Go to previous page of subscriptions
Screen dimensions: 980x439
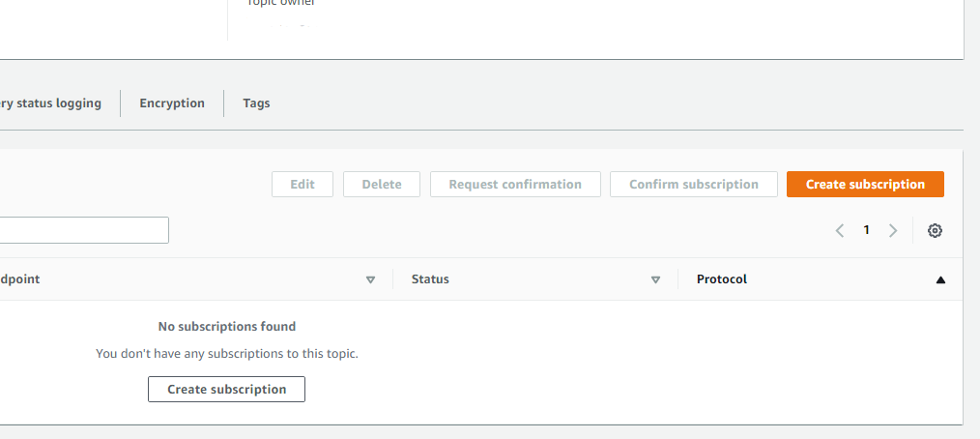pyautogui.click(x=840, y=230)
